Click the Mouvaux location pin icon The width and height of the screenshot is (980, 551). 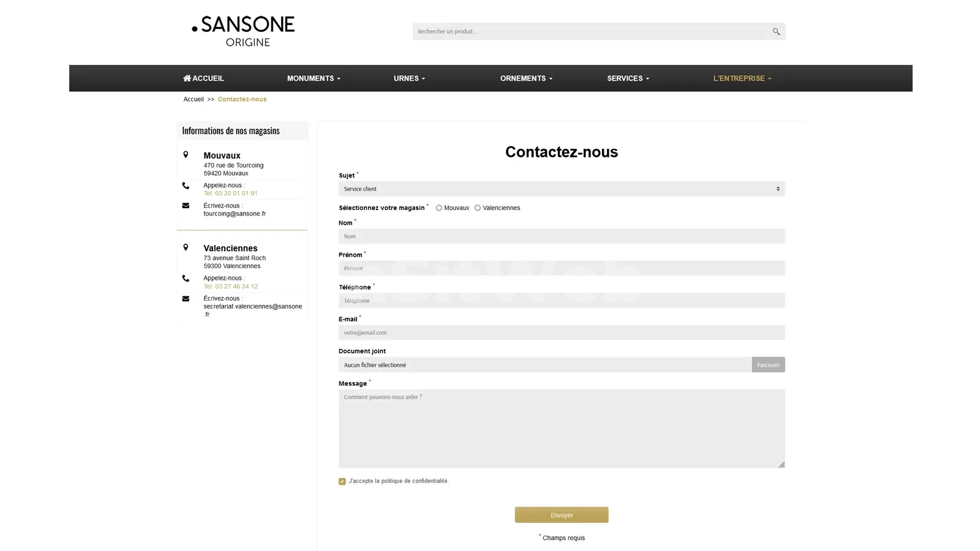(x=186, y=155)
